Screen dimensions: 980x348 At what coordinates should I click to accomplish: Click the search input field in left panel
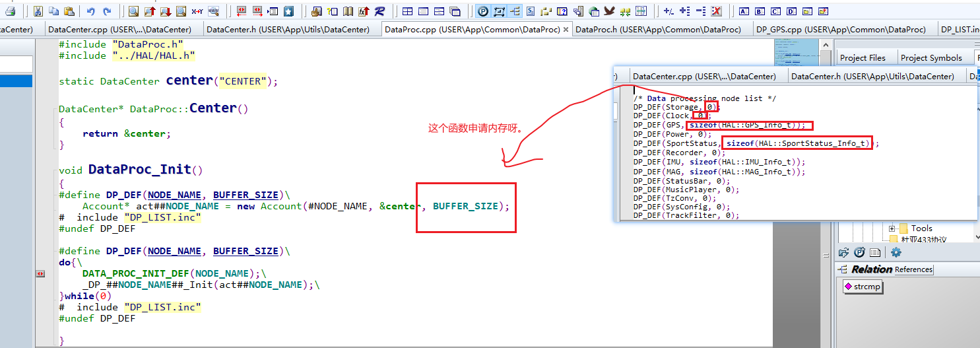pyautogui.click(x=16, y=64)
